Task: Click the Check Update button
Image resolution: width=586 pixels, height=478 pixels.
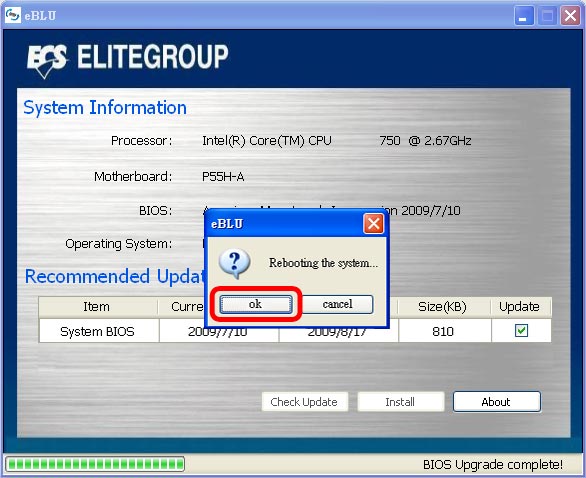Action: (x=305, y=402)
